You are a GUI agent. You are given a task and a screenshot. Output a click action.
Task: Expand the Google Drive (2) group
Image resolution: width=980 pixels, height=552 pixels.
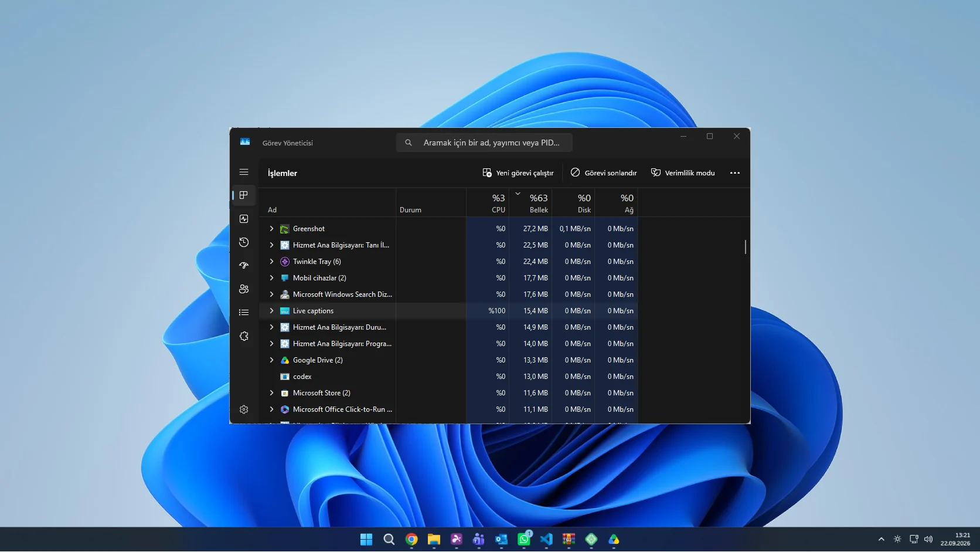[271, 360]
